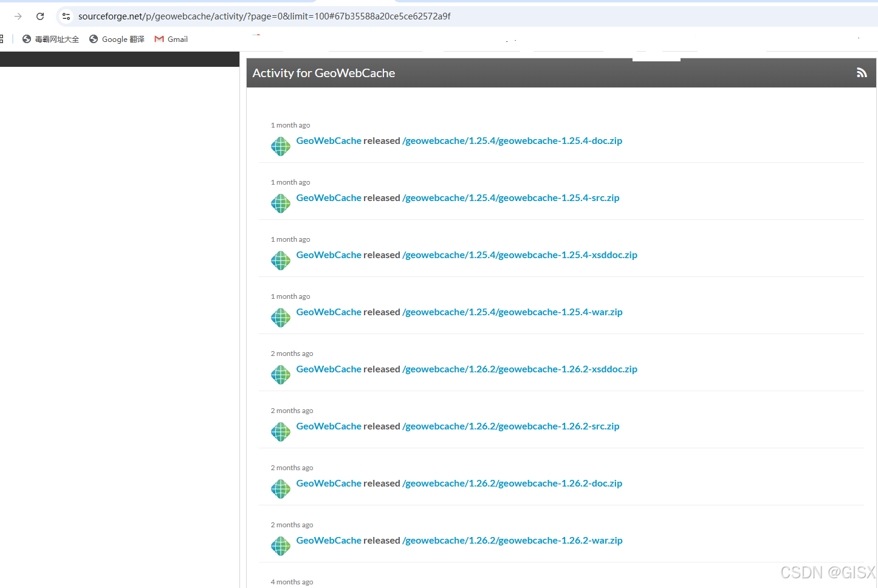Screen dimensions: 878x588
Task: Open geowebcache-1.25.4-doc.zip file link
Action: point(512,141)
